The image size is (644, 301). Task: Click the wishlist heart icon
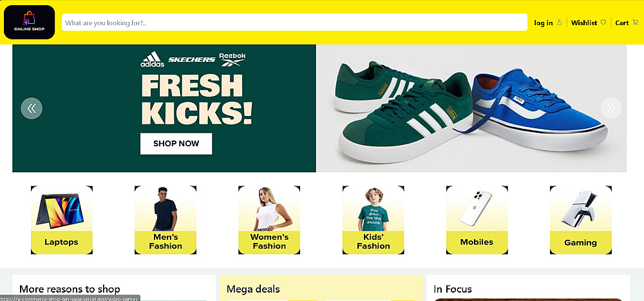(603, 23)
